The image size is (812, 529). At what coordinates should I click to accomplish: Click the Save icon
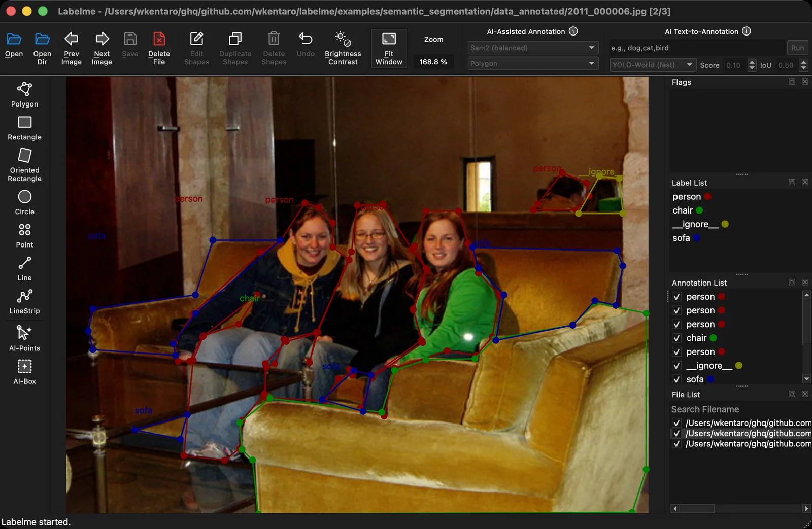(130, 39)
